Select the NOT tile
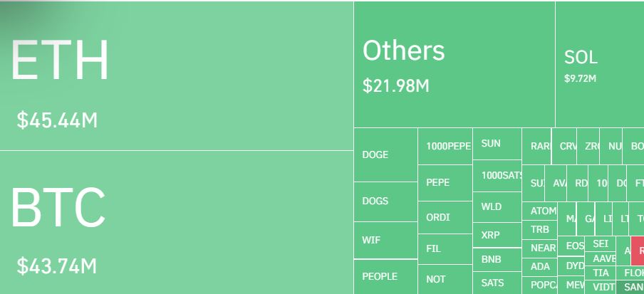The image size is (644, 294). pyautogui.click(x=445, y=279)
